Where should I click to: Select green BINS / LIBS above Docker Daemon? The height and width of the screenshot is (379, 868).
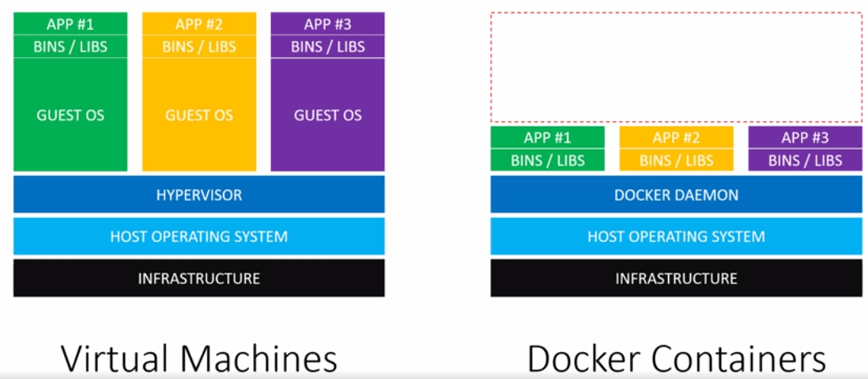548,160
